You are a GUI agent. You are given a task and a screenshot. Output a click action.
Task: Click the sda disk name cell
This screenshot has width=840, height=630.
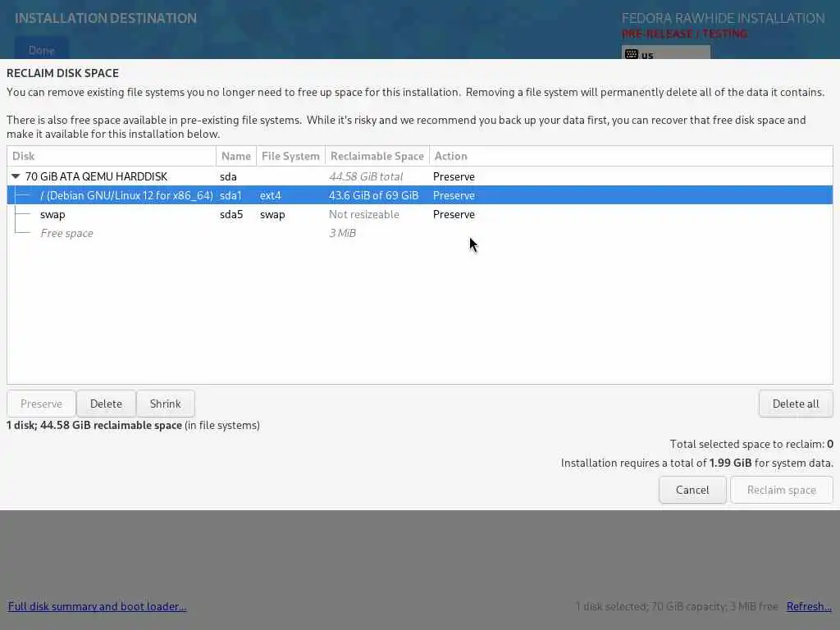228,176
